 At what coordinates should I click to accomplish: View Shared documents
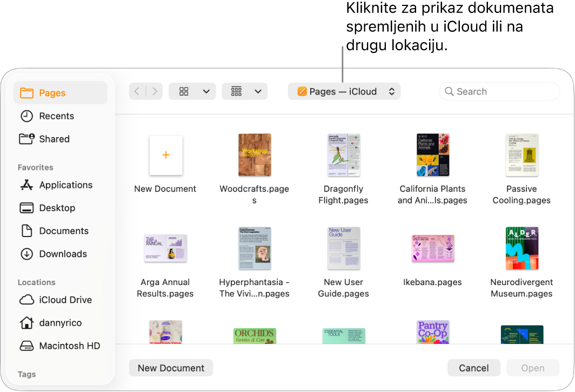click(54, 139)
